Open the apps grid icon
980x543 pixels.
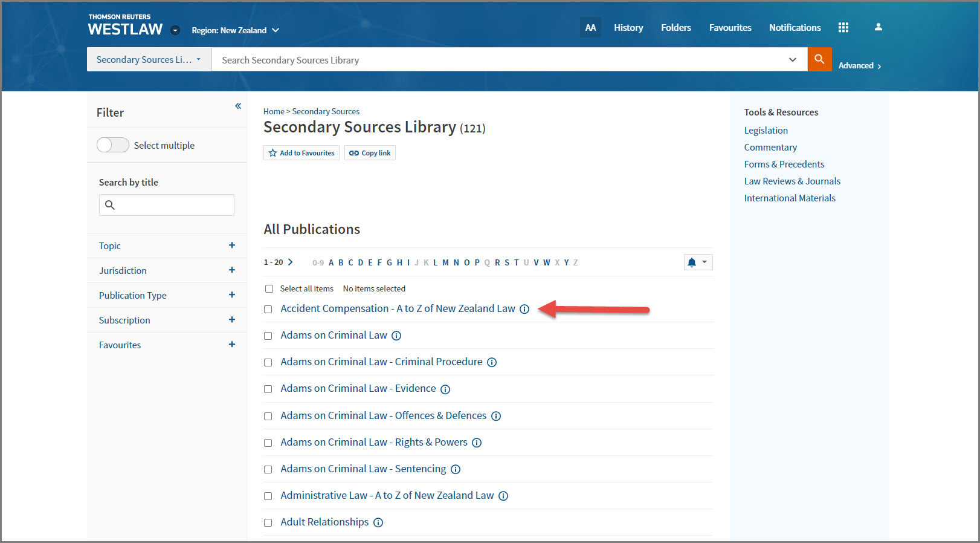(843, 27)
